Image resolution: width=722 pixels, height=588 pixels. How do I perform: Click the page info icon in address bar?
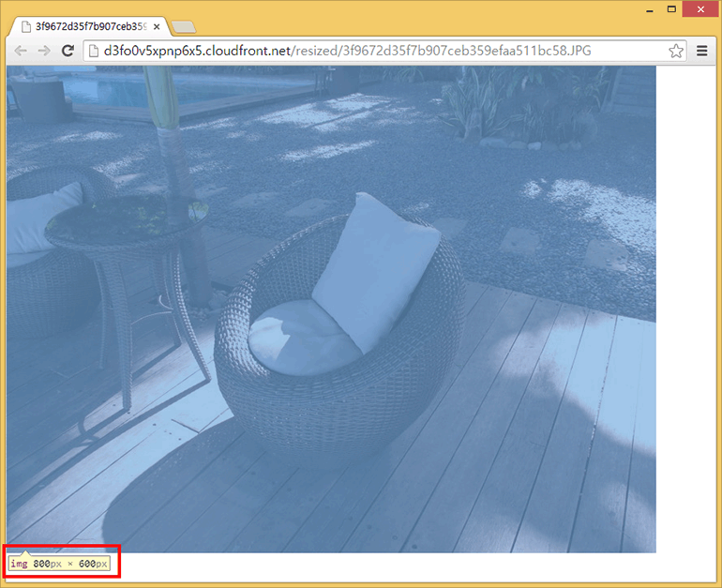coord(94,51)
